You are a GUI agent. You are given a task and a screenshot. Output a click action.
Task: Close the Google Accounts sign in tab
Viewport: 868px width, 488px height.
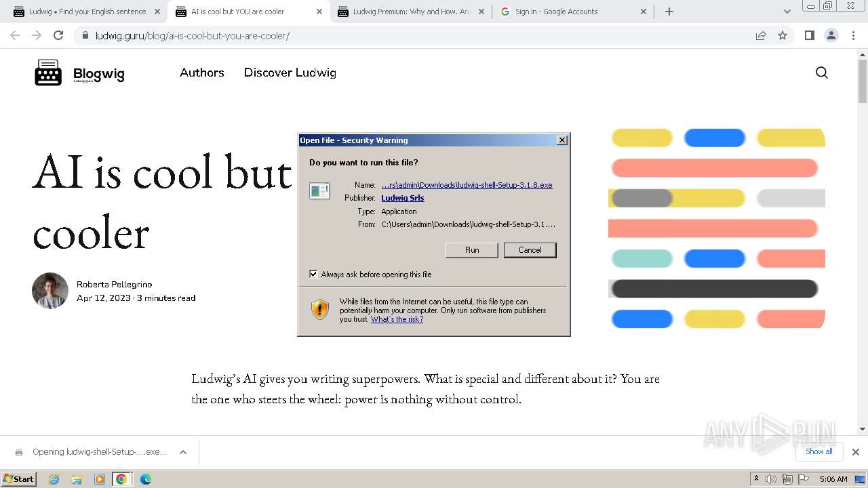coord(644,12)
